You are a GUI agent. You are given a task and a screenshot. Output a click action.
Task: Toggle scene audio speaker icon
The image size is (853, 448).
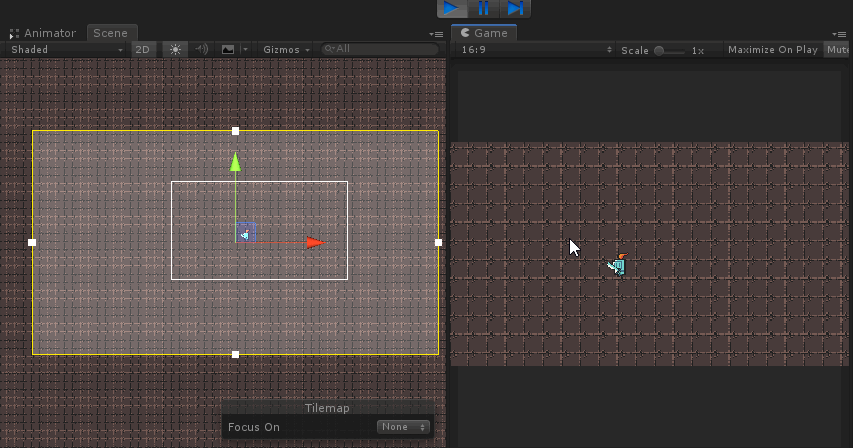[201, 49]
